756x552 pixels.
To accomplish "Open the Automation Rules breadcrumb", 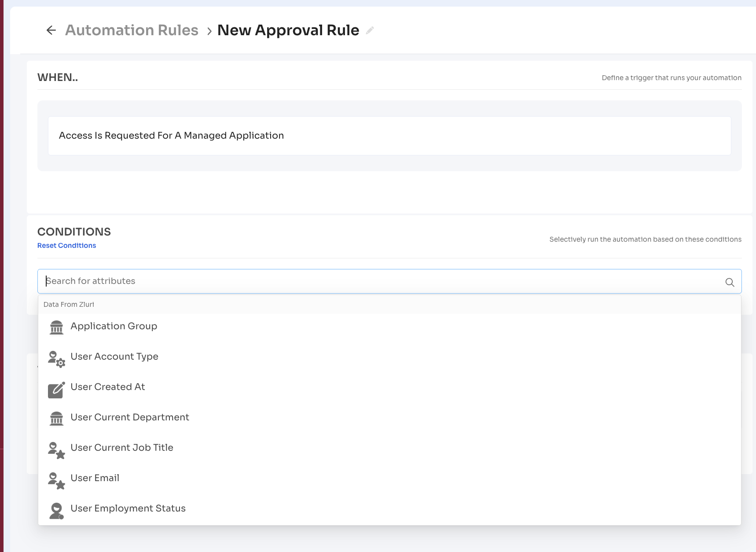I will [x=132, y=30].
